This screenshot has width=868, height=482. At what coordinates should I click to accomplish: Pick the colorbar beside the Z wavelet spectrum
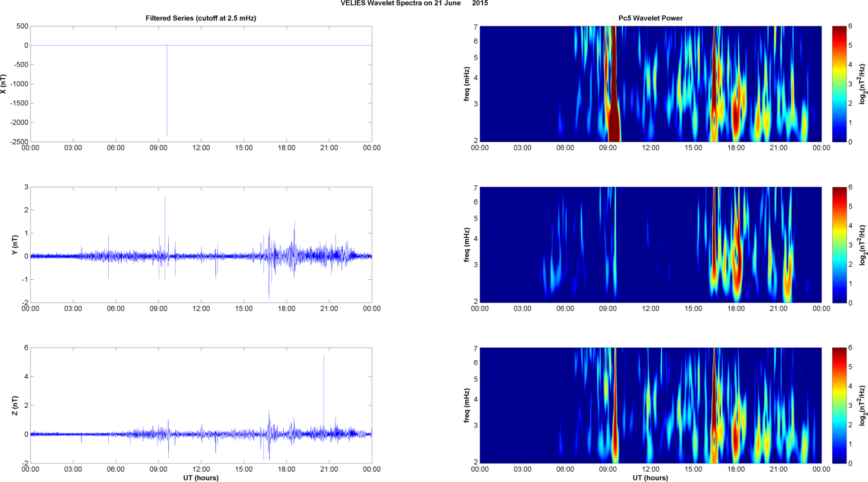[839, 406]
